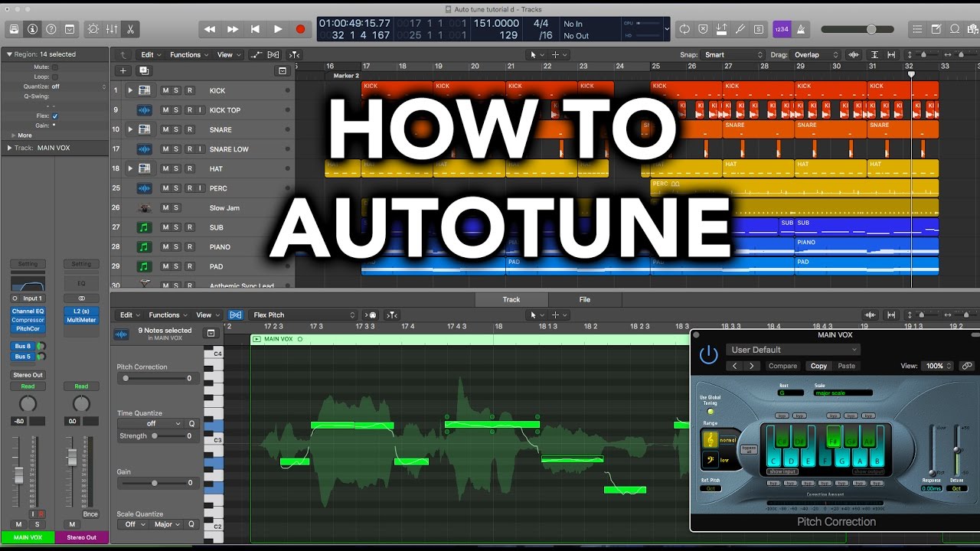The width and height of the screenshot is (980, 551).
Task: Open the Library button in the control bar
Action: (13, 29)
